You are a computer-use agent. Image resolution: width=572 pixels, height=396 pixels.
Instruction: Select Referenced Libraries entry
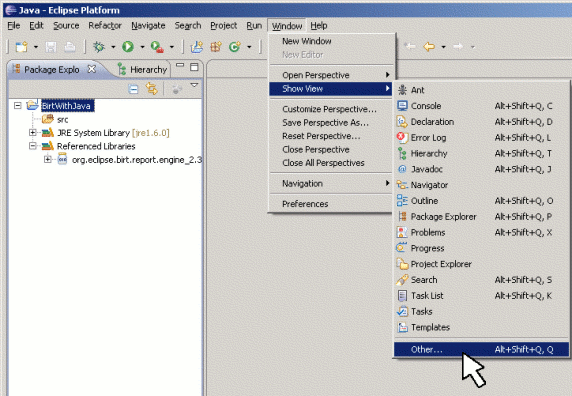[96, 146]
